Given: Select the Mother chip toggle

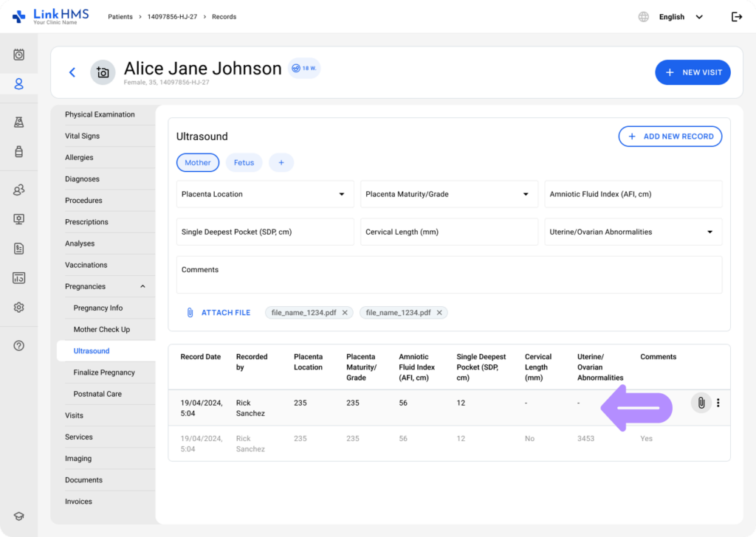Looking at the screenshot, I should tap(198, 162).
